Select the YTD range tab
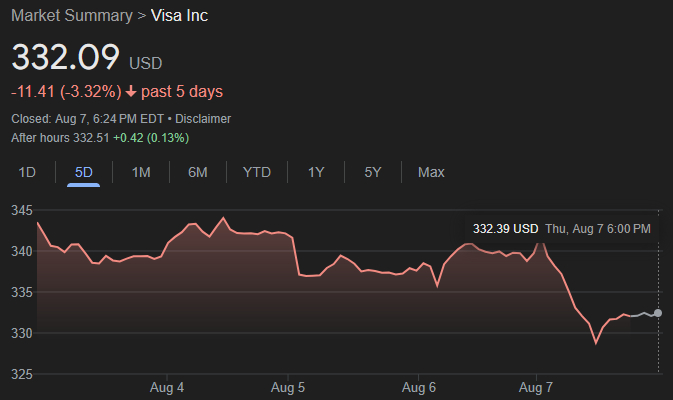 257,172
